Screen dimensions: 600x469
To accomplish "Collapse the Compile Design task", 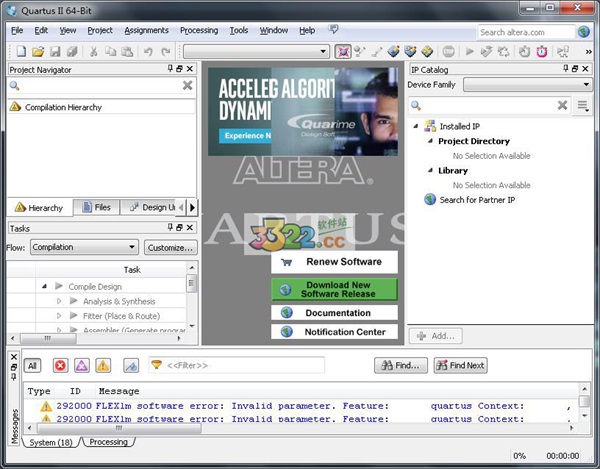I will [44, 286].
